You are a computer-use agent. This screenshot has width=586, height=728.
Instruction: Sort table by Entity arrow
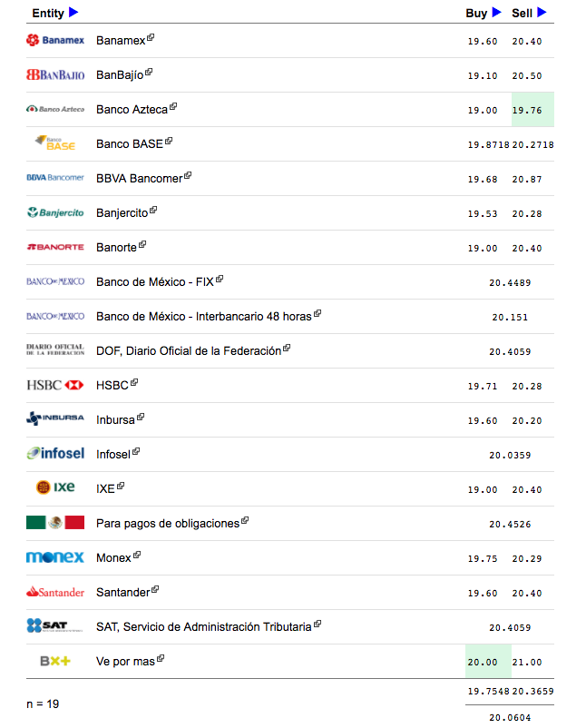tap(73, 13)
